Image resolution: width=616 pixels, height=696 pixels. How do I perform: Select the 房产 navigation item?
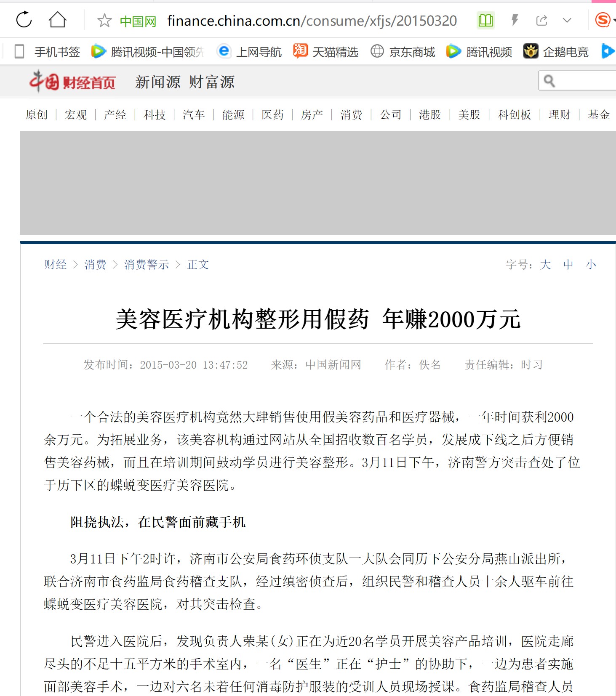[x=312, y=114]
